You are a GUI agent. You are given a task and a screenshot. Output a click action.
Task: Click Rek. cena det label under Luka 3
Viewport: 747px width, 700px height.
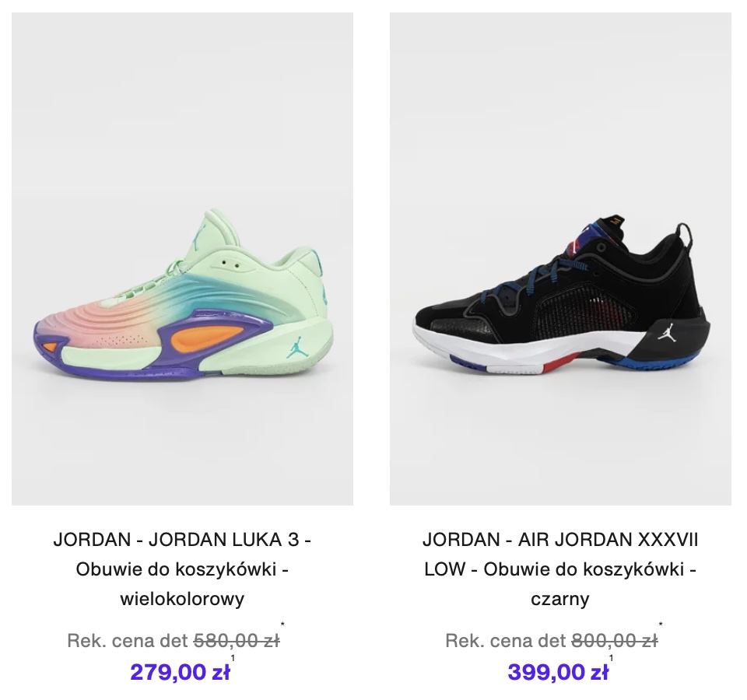[x=128, y=641]
